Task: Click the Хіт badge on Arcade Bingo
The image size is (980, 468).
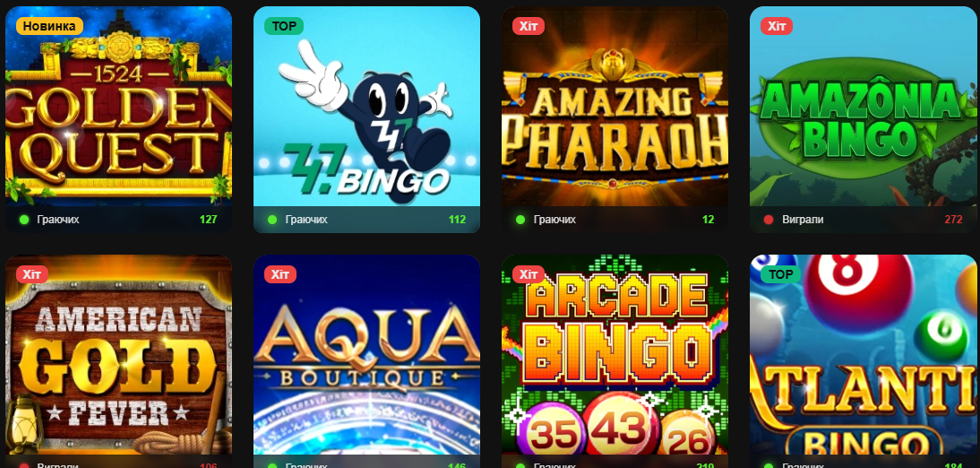Action: tap(529, 274)
